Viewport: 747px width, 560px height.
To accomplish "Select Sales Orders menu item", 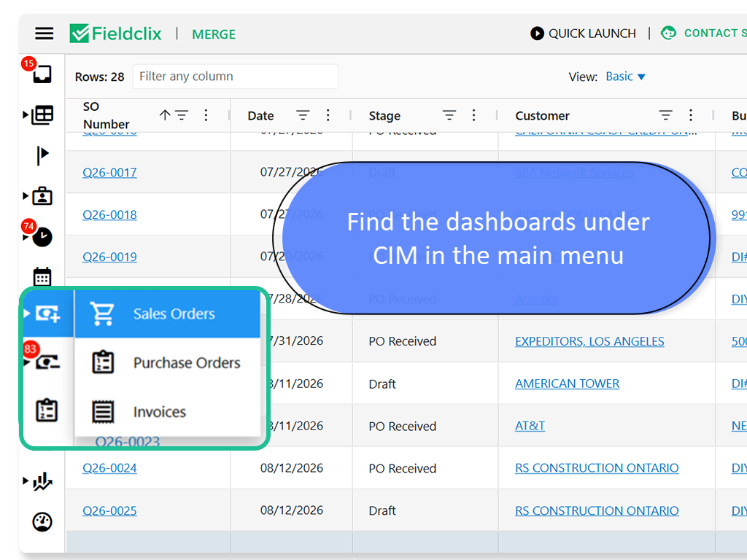I will [168, 314].
